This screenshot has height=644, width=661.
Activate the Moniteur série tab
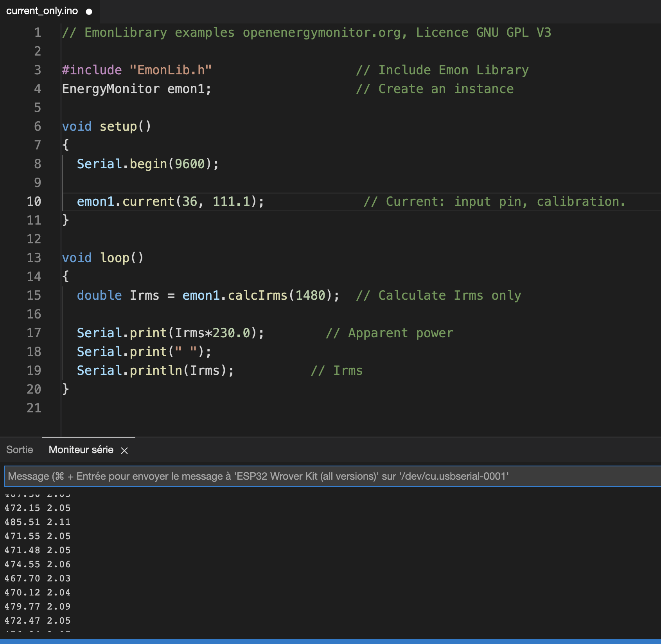click(81, 450)
